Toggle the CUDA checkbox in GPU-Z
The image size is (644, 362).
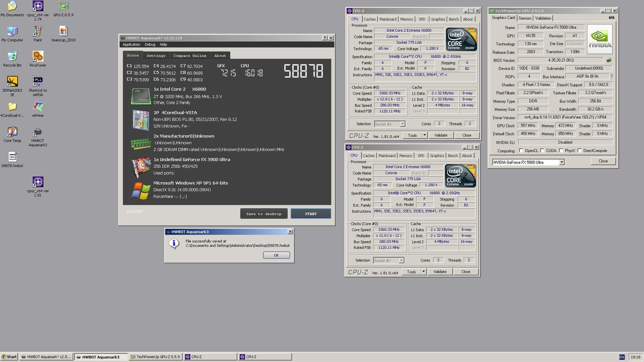pyautogui.click(x=542, y=150)
